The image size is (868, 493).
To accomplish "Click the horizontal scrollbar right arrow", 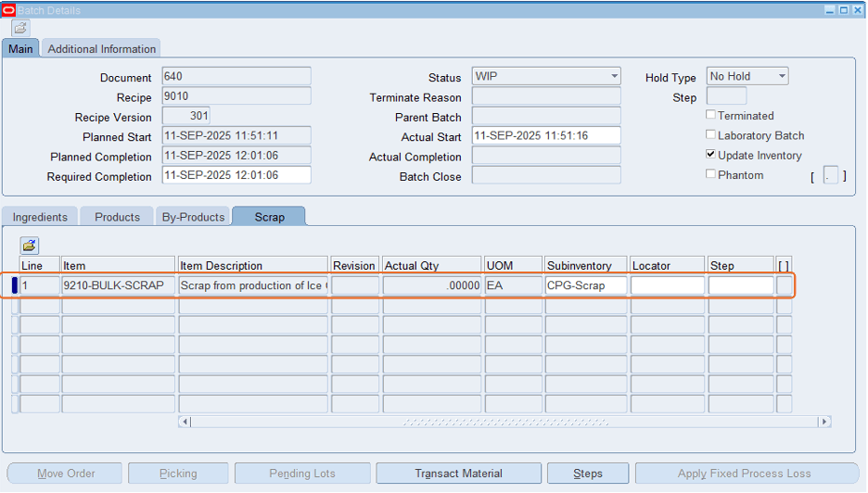I will coord(824,422).
